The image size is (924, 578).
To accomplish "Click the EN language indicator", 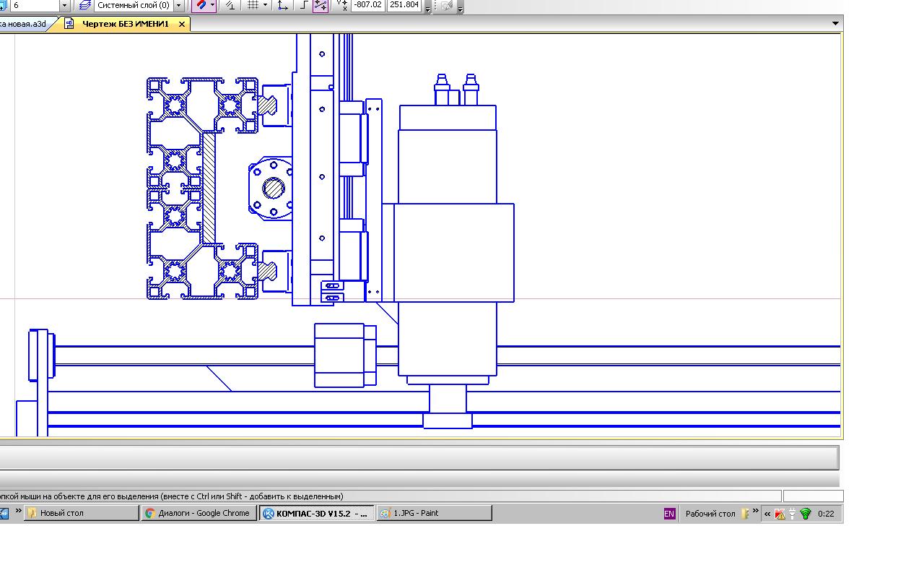I will pyautogui.click(x=669, y=514).
